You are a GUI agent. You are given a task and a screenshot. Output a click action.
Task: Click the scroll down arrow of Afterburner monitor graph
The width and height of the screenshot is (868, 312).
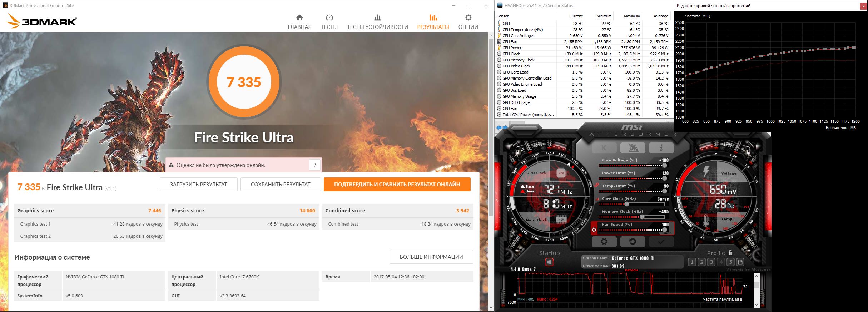[757, 305]
